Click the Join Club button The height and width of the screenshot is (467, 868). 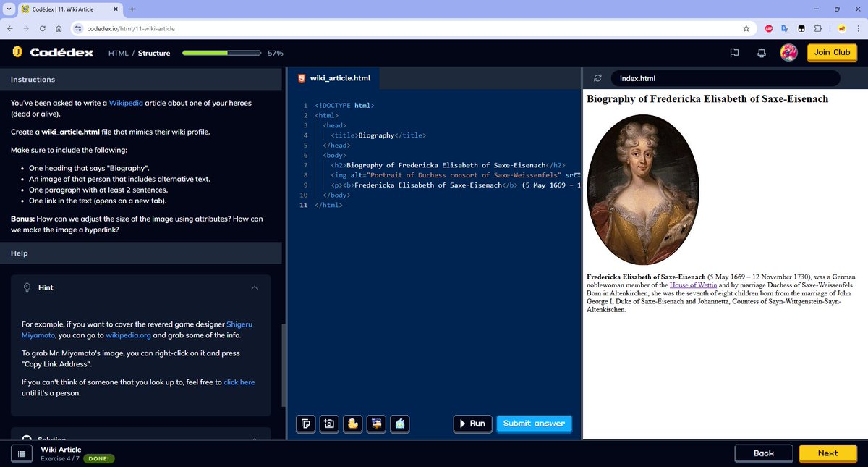(x=832, y=52)
